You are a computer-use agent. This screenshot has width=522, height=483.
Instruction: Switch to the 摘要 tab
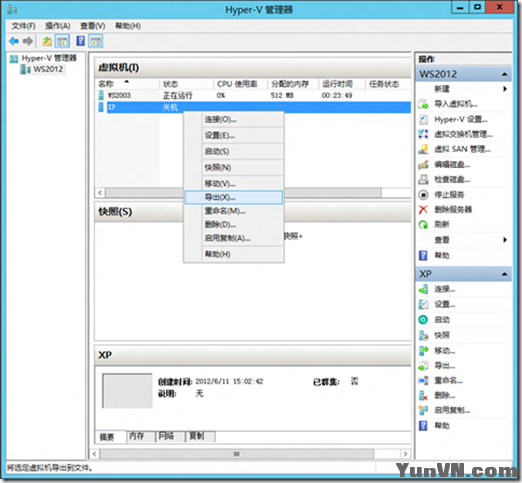tap(110, 437)
